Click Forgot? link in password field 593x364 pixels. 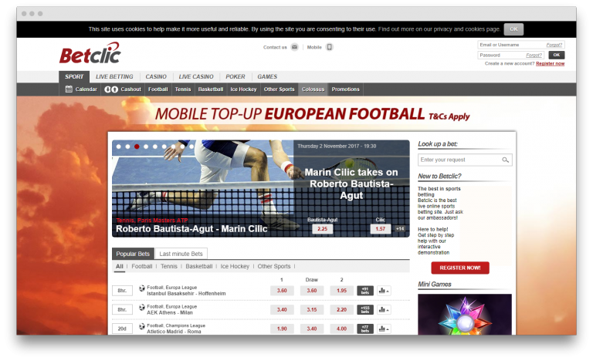[x=534, y=55]
